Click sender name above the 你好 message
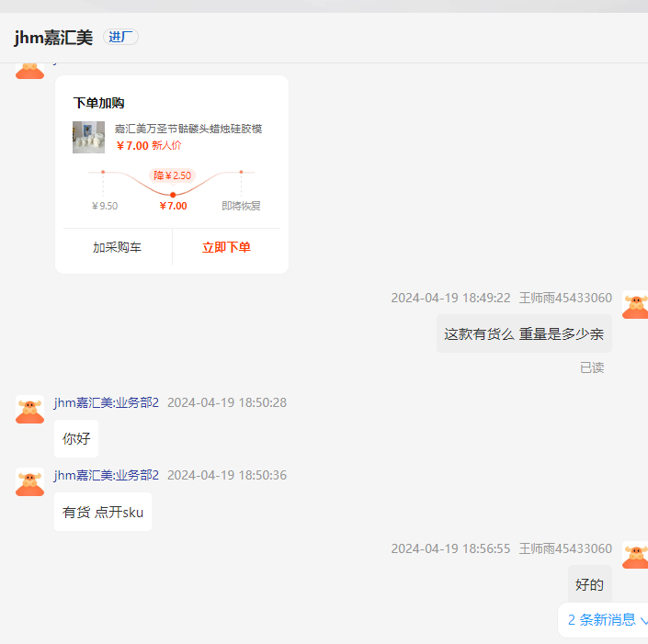Viewport: 648px width, 644px height. (107, 402)
